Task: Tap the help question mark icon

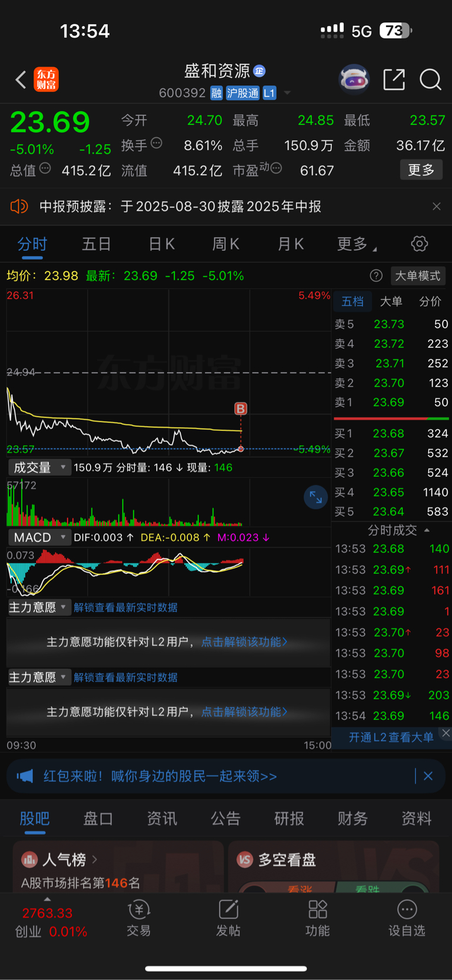Action: (x=376, y=275)
